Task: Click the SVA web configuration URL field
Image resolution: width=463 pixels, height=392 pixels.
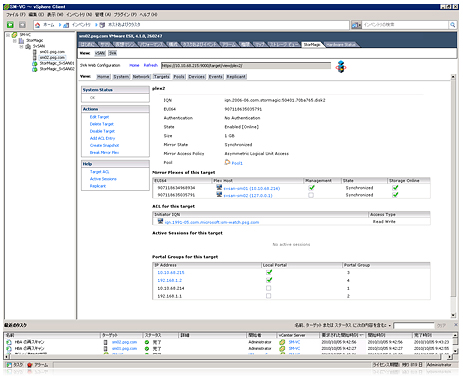Action: 246,66
